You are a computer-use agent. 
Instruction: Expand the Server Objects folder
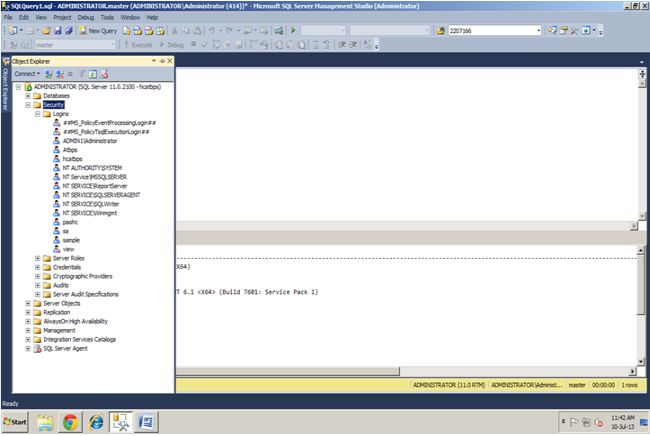tap(28, 303)
